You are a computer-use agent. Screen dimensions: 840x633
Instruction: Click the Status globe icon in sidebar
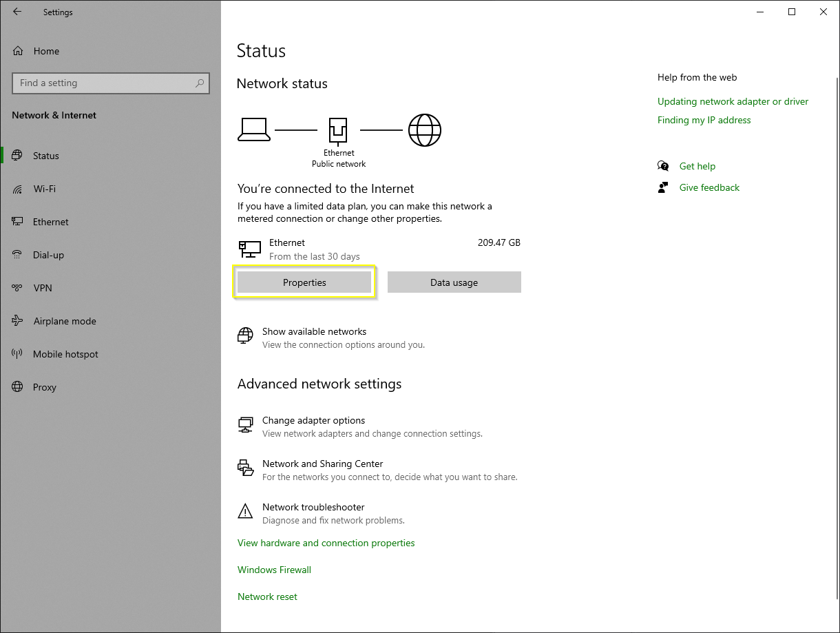coord(18,156)
